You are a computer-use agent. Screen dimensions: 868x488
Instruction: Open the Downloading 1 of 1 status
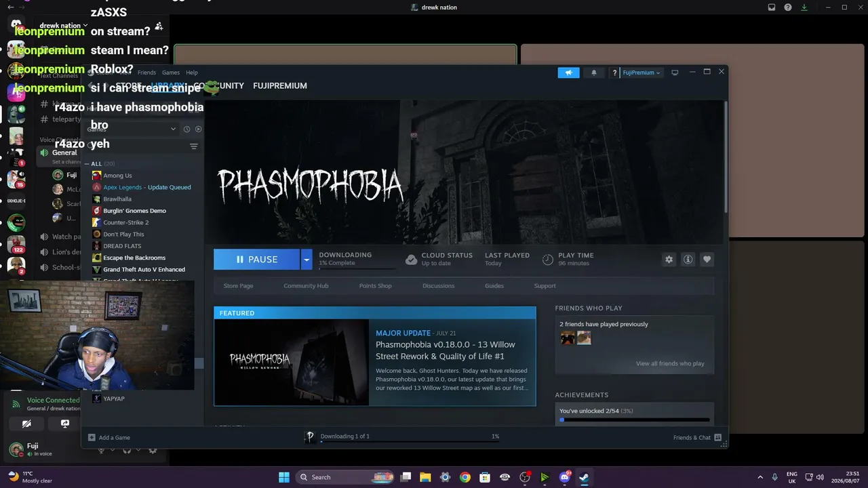click(x=344, y=436)
